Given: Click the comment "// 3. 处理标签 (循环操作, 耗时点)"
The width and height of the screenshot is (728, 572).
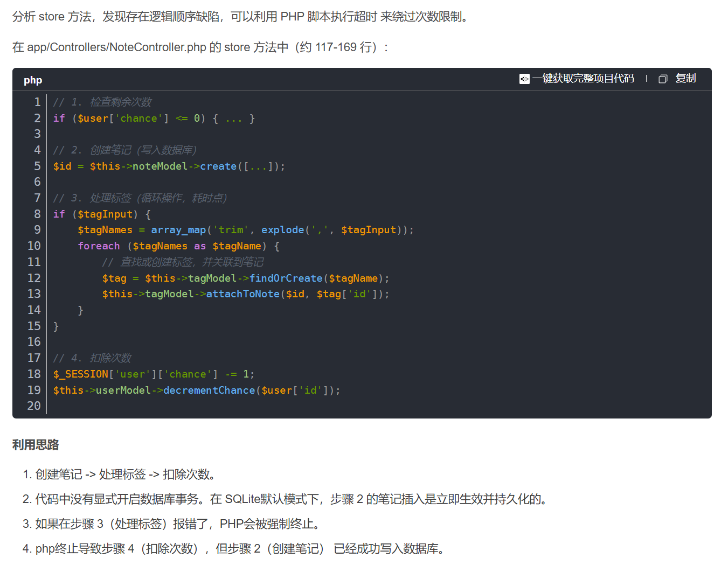Looking at the screenshot, I should tap(140, 198).
